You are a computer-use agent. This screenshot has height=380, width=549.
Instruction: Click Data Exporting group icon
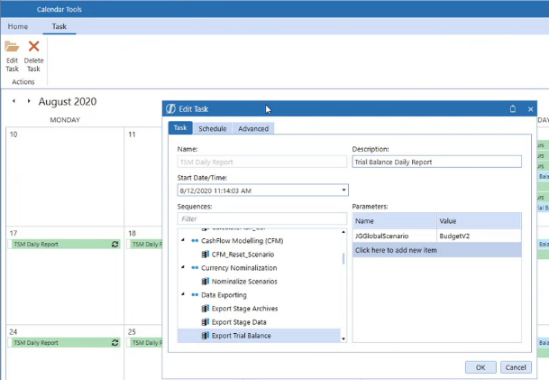point(195,295)
